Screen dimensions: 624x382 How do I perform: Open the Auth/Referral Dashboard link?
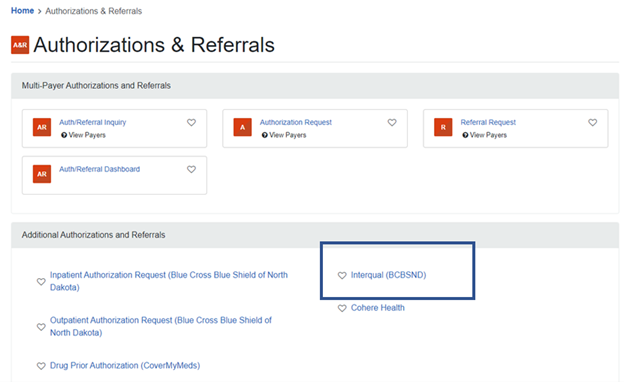tap(99, 169)
